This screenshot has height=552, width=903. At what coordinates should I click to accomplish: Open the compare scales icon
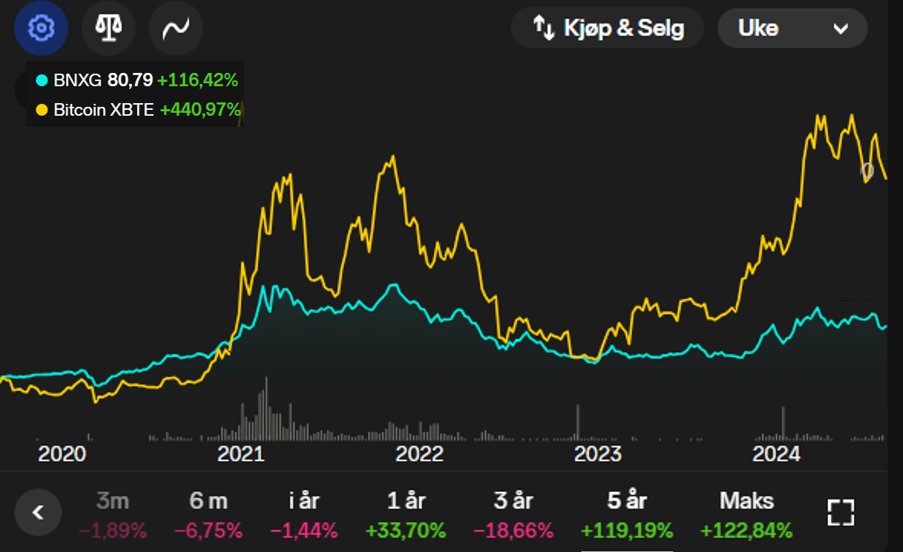(108, 28)
